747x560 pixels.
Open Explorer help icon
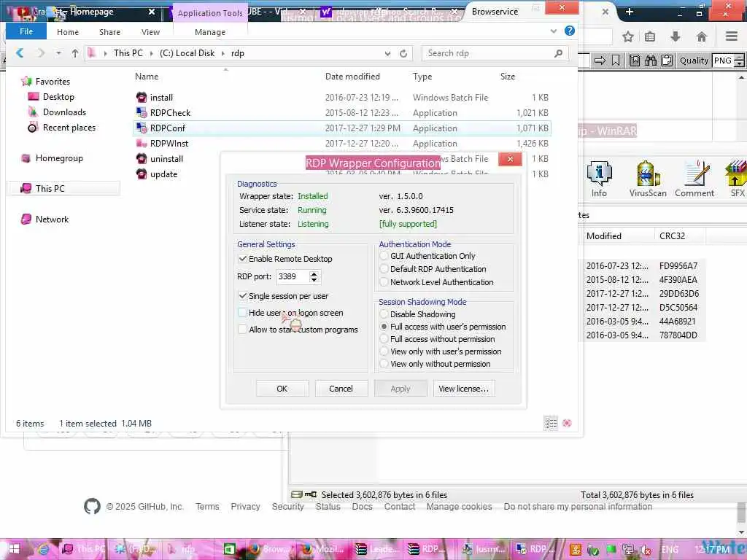click(x=569, y=31)
